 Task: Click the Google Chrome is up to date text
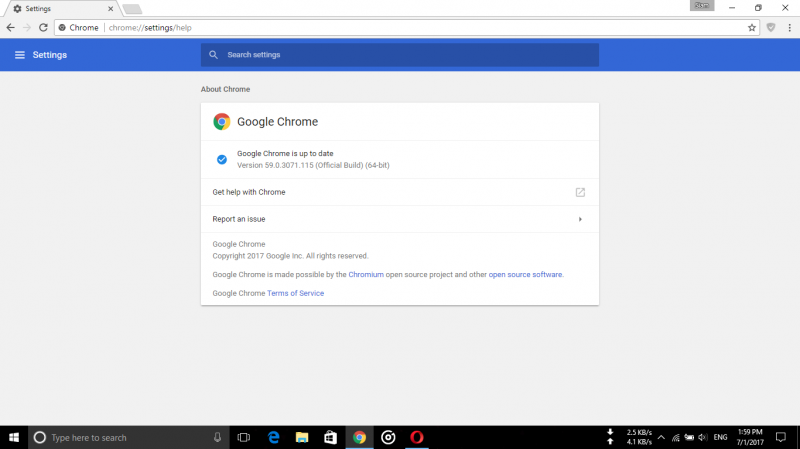tap(285, 153)
